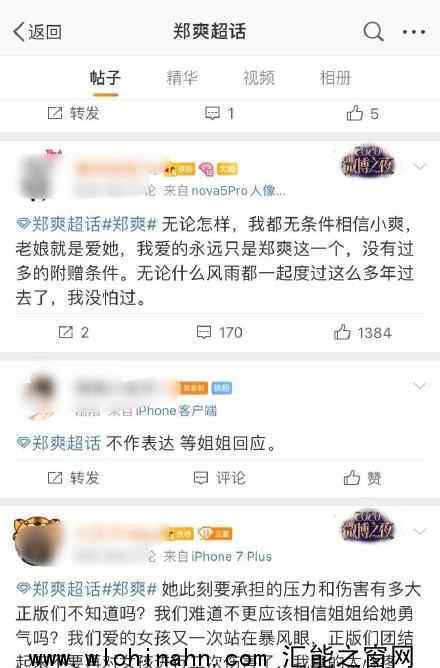Open the three-dot more options menu
This screenshot has width=440, height=668.
coord(414,32)
